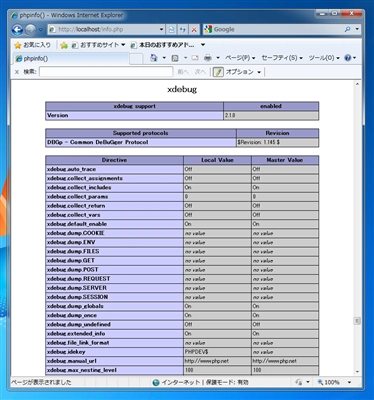This screenshot has height=400, width=374.
Task: Open the search provider dropdown arrow
Action: [357, 29]
